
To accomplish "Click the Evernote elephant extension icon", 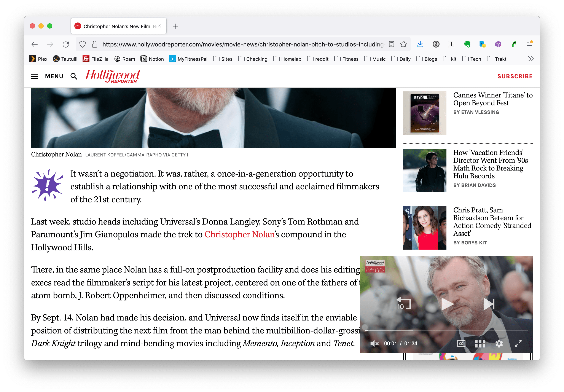I will coord(467,44).
